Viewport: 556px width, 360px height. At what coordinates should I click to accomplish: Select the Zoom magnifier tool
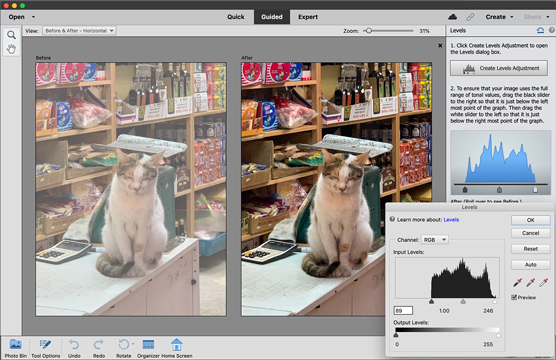coord(11,35)
